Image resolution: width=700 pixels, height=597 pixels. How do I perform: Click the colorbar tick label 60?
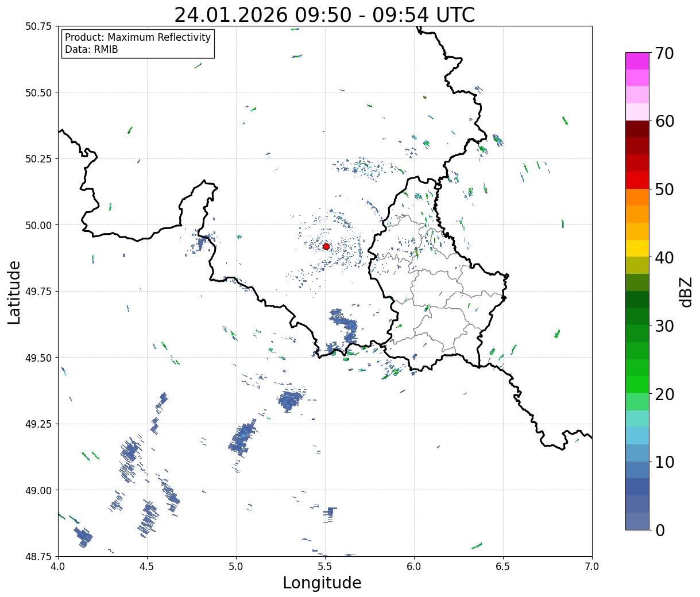point(664,121)
